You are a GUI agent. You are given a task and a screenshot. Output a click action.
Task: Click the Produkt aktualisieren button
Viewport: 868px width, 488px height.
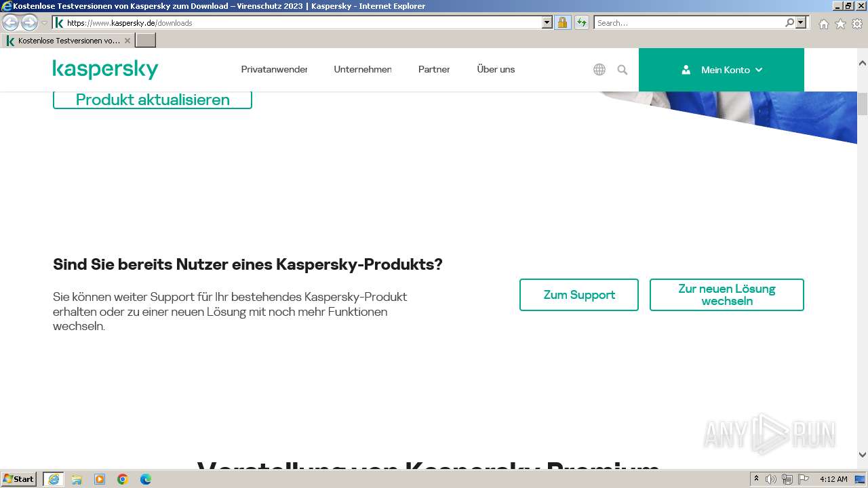coord(153,100)
